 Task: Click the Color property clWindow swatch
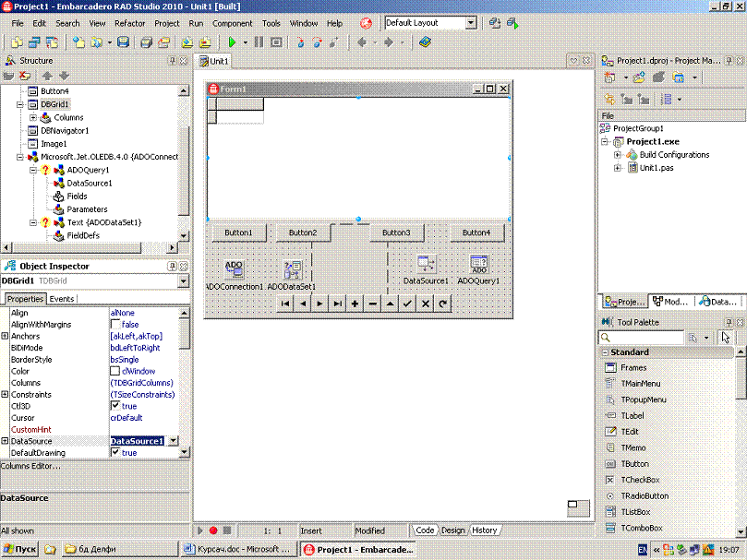(115, 371)
